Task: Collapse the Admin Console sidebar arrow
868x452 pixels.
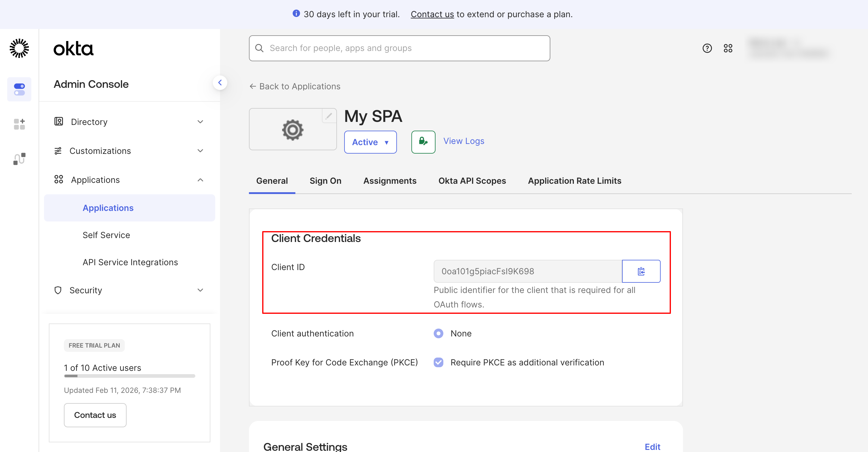Action: [x=220, y=83]
